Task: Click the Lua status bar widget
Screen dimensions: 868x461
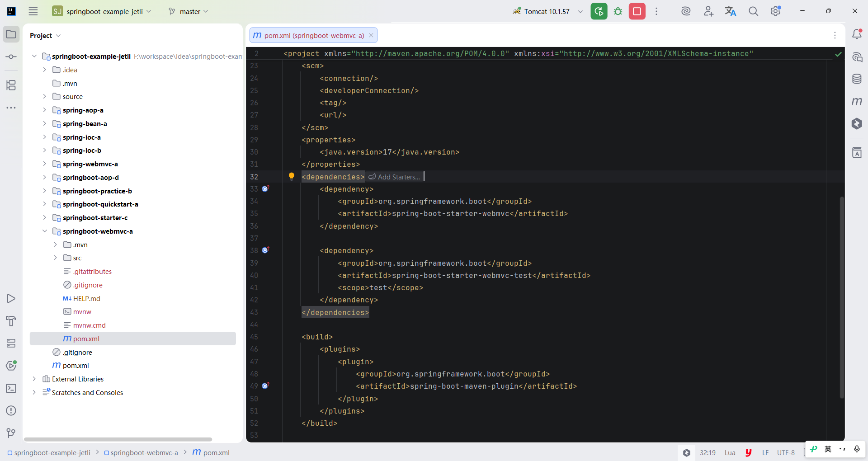Action: (730, 452)
